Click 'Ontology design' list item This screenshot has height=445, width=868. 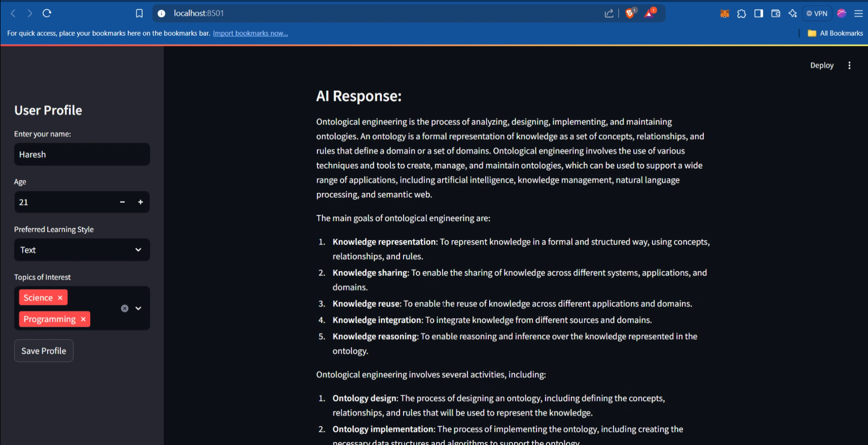click(x=498, y=405)
